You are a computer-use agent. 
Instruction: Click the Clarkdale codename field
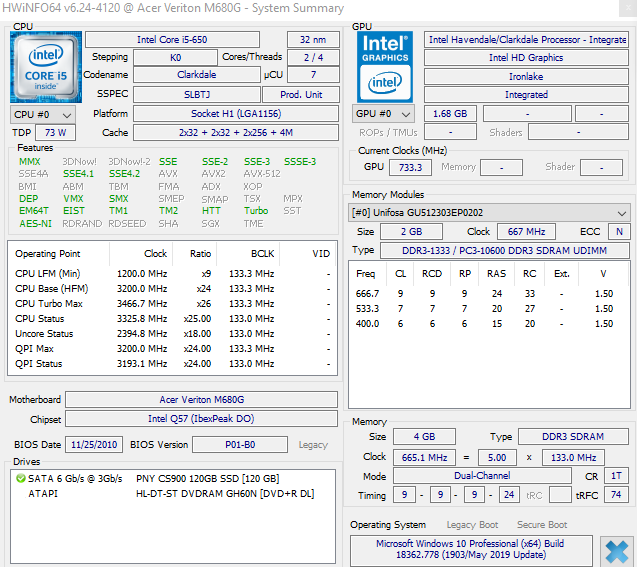click(x=197, y=75)
